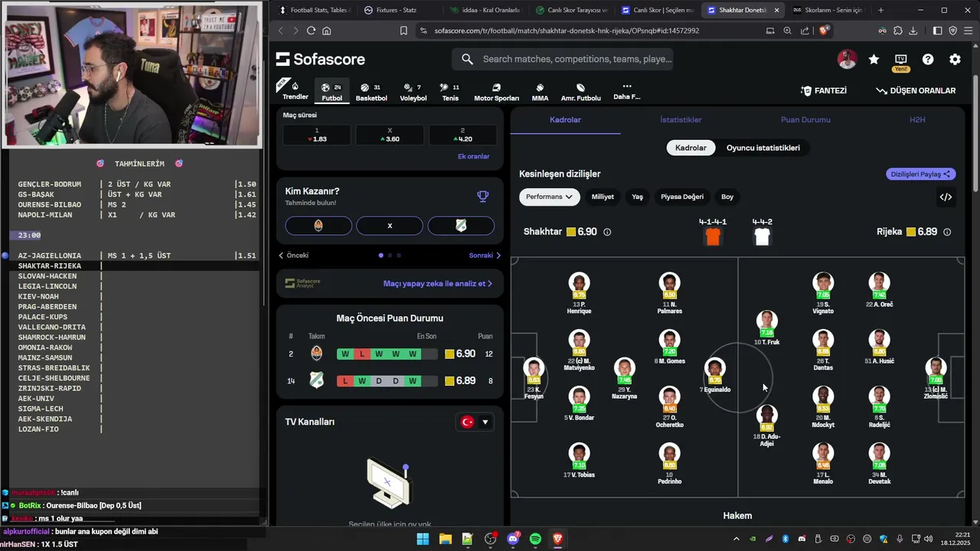Open Discord from the taskbar

point(513,539)
